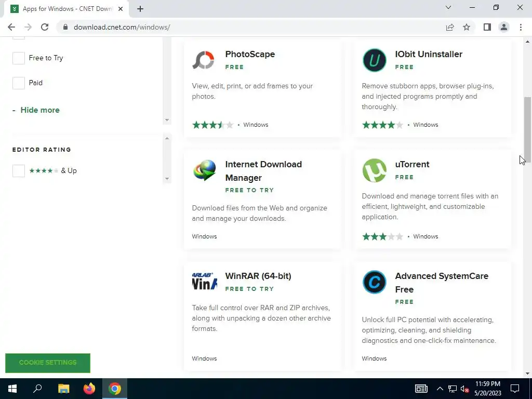Click the 'Take full control over RAR' text
Image resolution: width=532 pixels, height=399 pixels.
click(261, 318)
